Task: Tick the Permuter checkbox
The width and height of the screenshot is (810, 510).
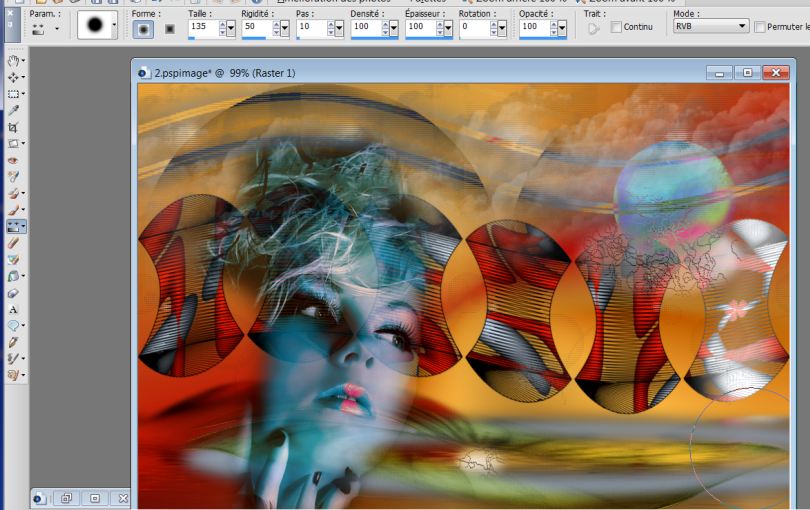Action: pos(759,27)
